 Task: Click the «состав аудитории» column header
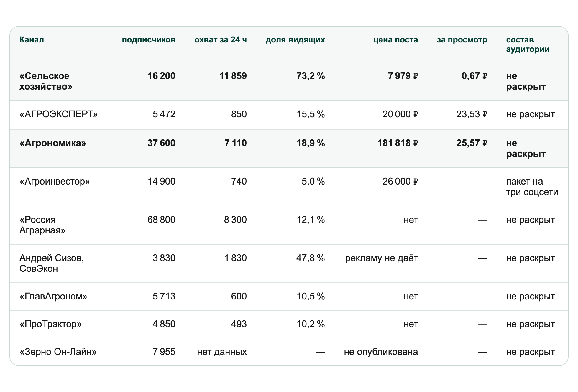[x=528, y=45]
